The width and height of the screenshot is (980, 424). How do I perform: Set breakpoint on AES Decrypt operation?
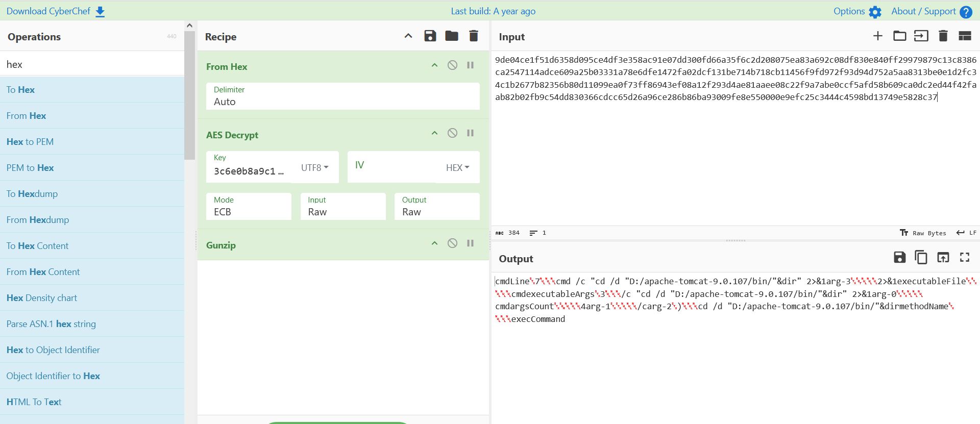471,133
